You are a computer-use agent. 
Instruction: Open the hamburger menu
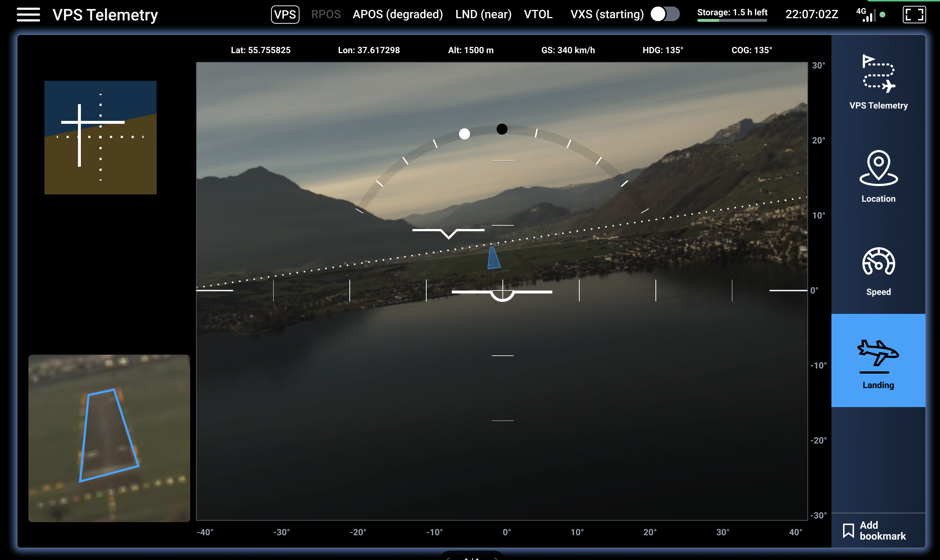(28, 15)
